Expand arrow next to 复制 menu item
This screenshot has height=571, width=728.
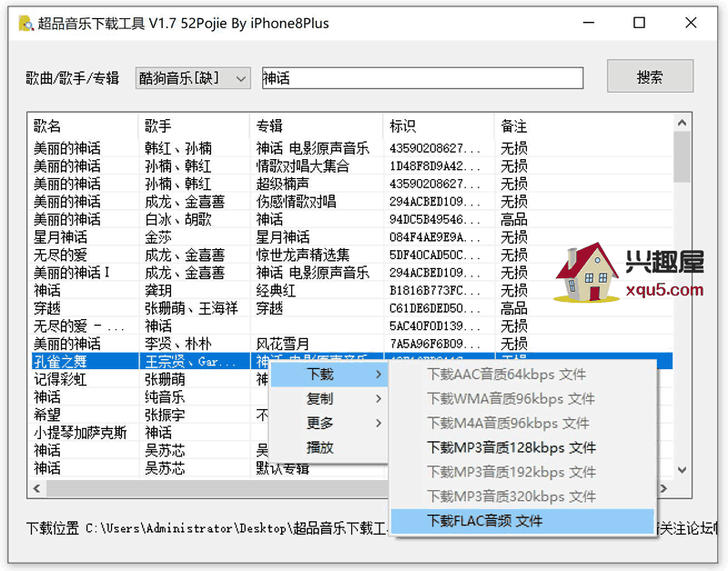pos(379,398)
